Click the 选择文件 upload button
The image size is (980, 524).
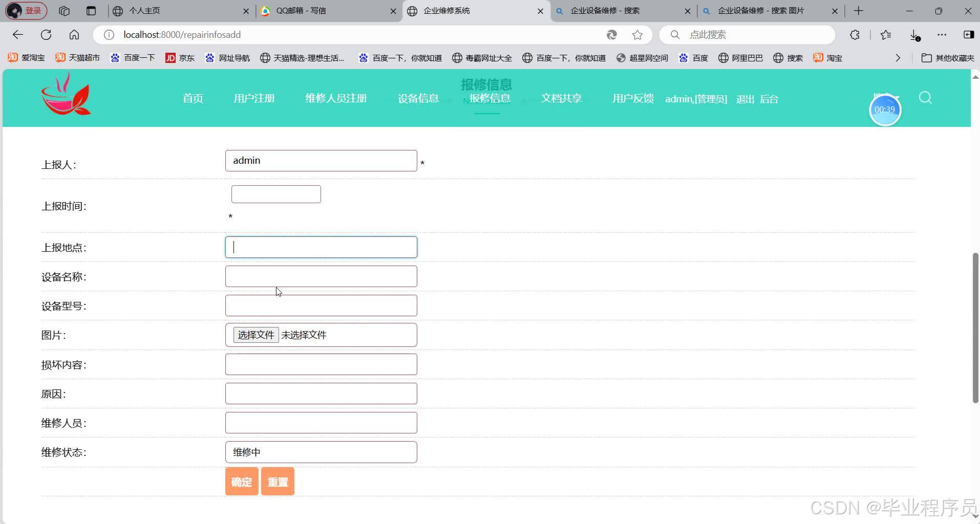pyautogui.click(x=256, y=335)
